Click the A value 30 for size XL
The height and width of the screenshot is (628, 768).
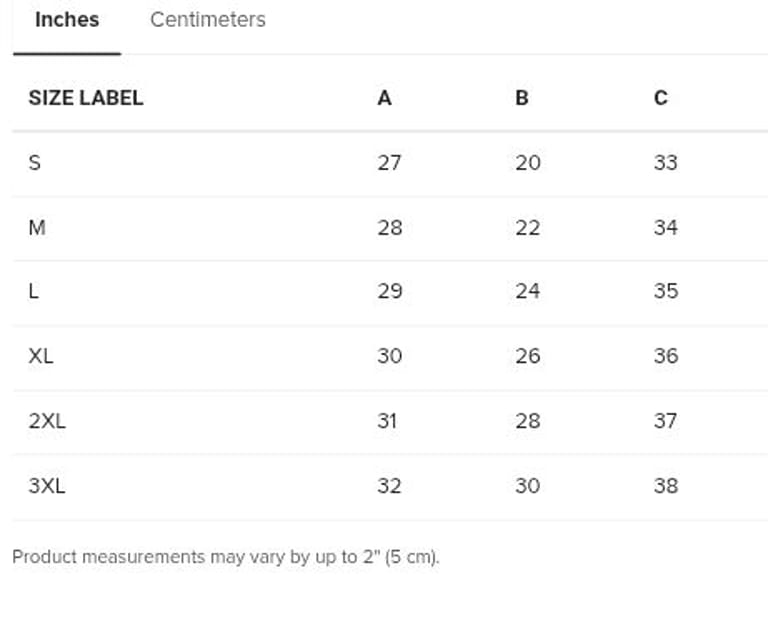click(389, 356)
